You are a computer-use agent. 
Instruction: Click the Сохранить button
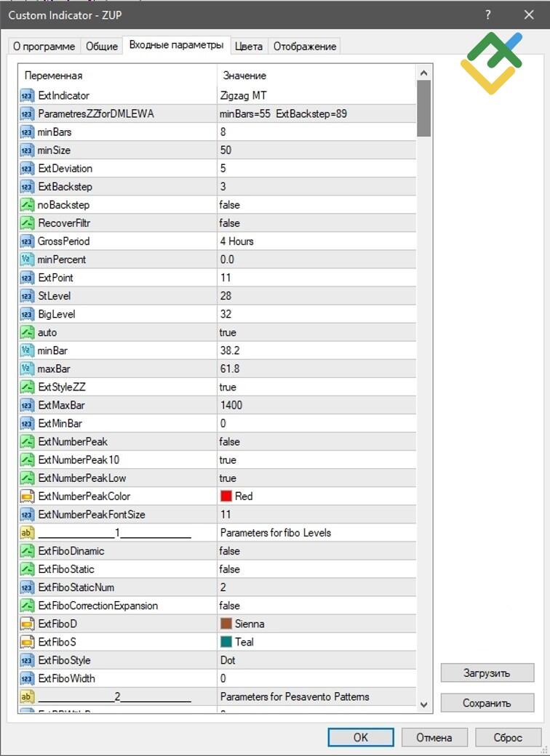pos(487,703)
